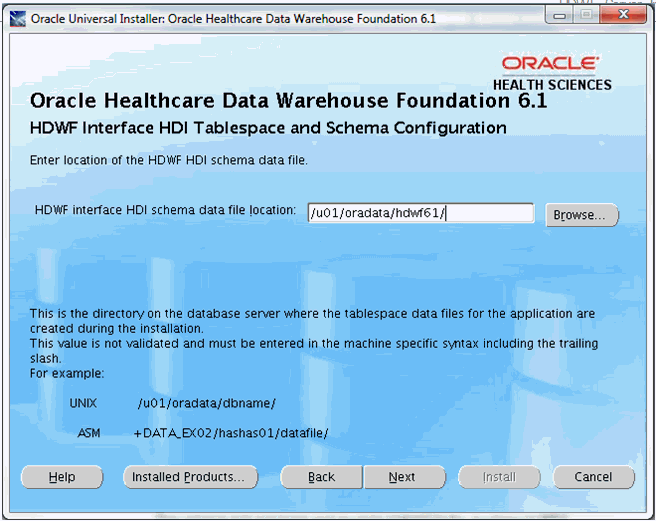Click the text 'Enter location of the HDWF HDI schema data file.'

169,160
